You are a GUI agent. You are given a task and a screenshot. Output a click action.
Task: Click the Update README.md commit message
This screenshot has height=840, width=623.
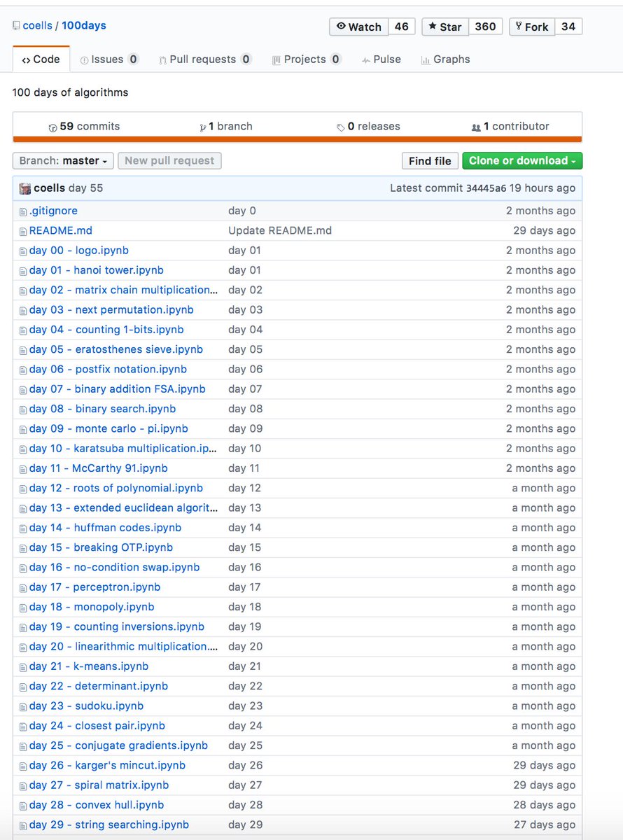pos(280,230)
